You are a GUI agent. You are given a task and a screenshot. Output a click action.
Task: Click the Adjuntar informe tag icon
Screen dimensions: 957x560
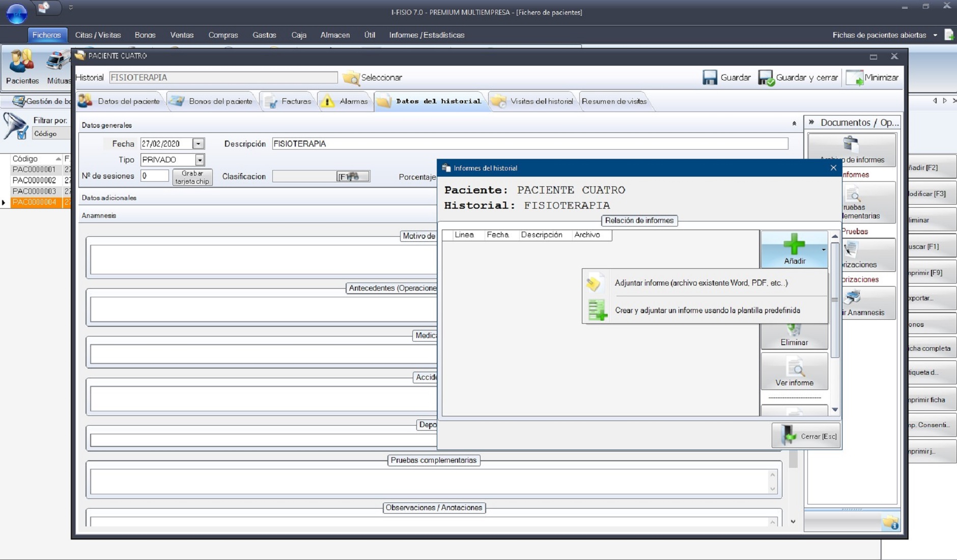594,283
